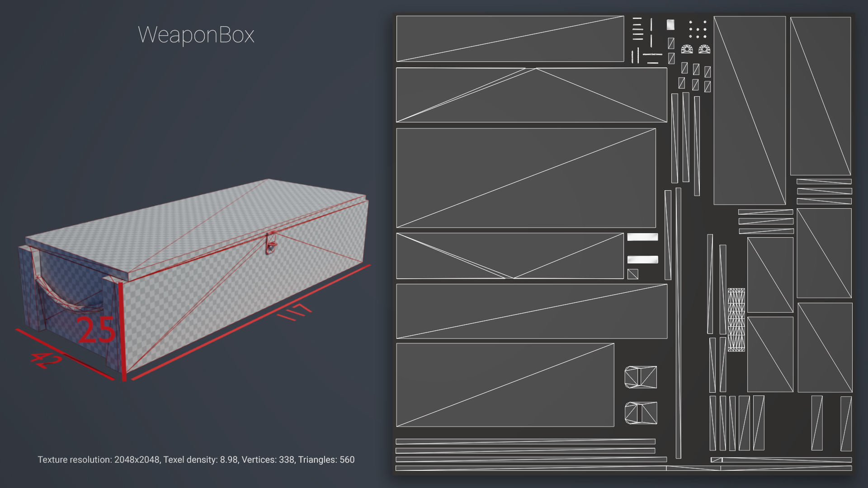Select the "Texture resolution: 2048x2048" text
This screenshot has height=488, width=868.
98,460
